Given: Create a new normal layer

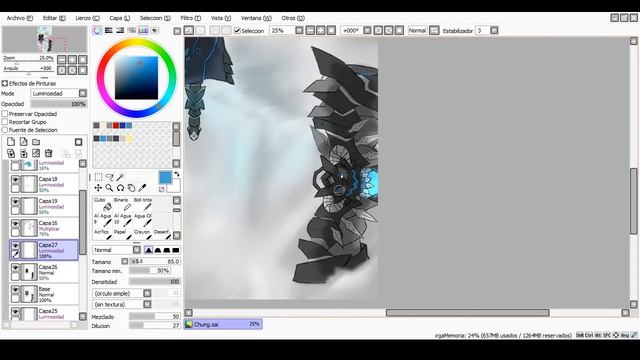Looking at the screenshot, I should pyautogui.click(x=11, y=142).
